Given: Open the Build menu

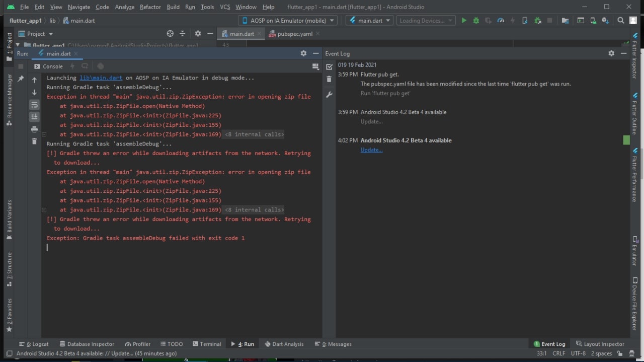Looking at the screenshot, I should tap(173, 7).
